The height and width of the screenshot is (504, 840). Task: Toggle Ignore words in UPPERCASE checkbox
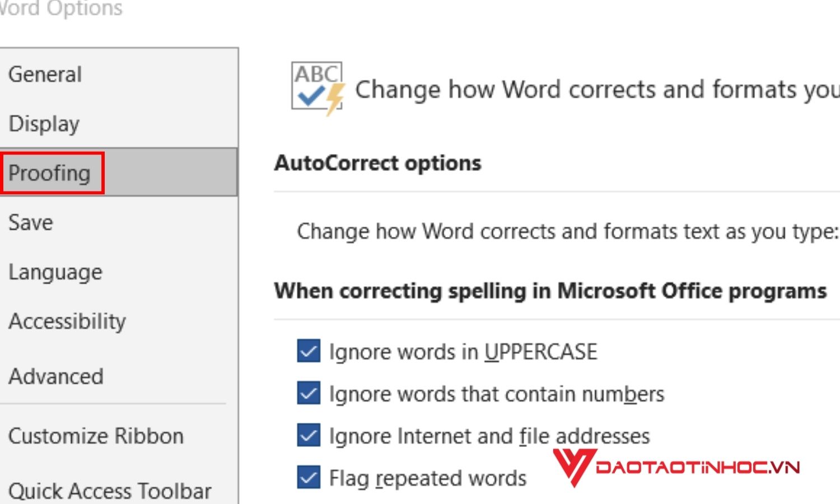(309, 351)
